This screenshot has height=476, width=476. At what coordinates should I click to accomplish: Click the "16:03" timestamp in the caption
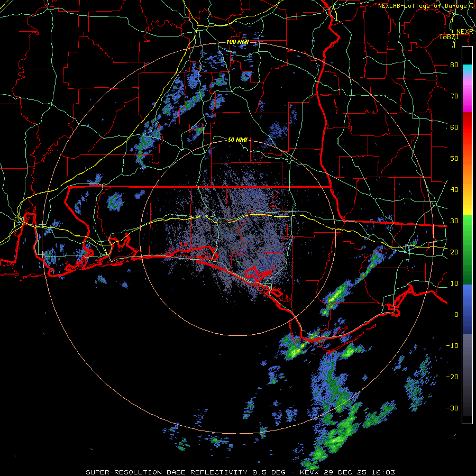[x=383, y=472]
